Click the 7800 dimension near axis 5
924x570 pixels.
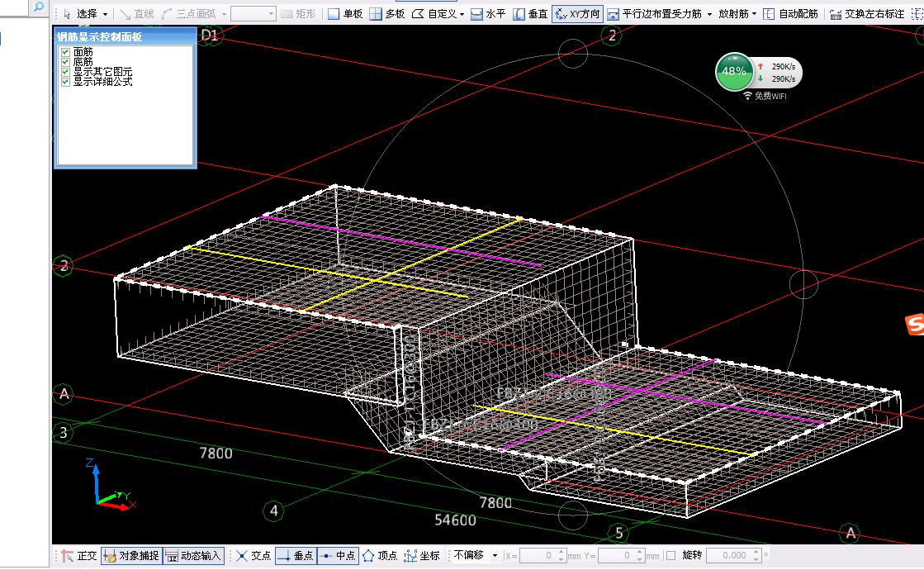pos(495,503)
